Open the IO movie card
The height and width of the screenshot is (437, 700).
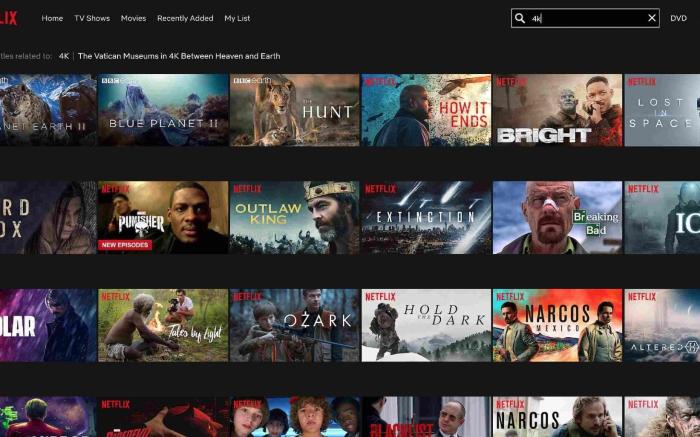(662, 217)
